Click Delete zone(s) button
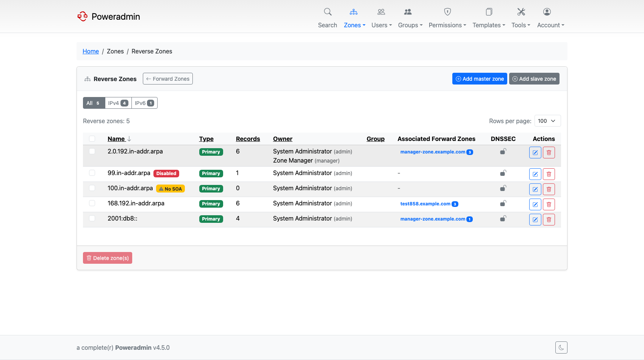 pyautogui.click(x=108, y=258)
